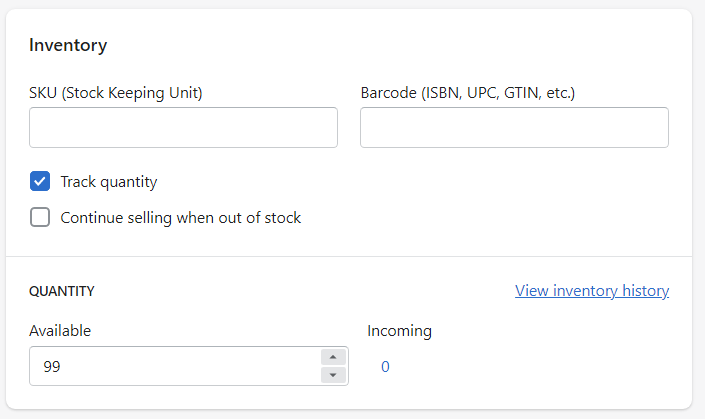The image size is (705, 419).
Task: Click the Inventory heading
Action: [68, 45]
